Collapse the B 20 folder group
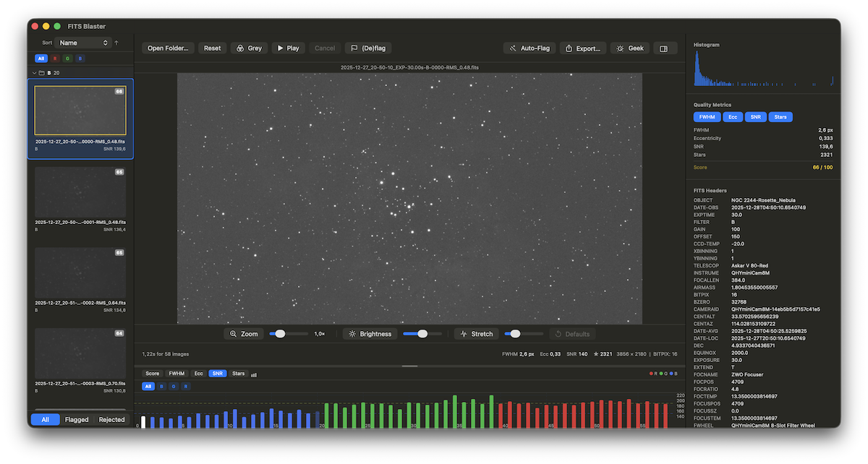Screen dimensions: 868x464 [x=34, y=72]
